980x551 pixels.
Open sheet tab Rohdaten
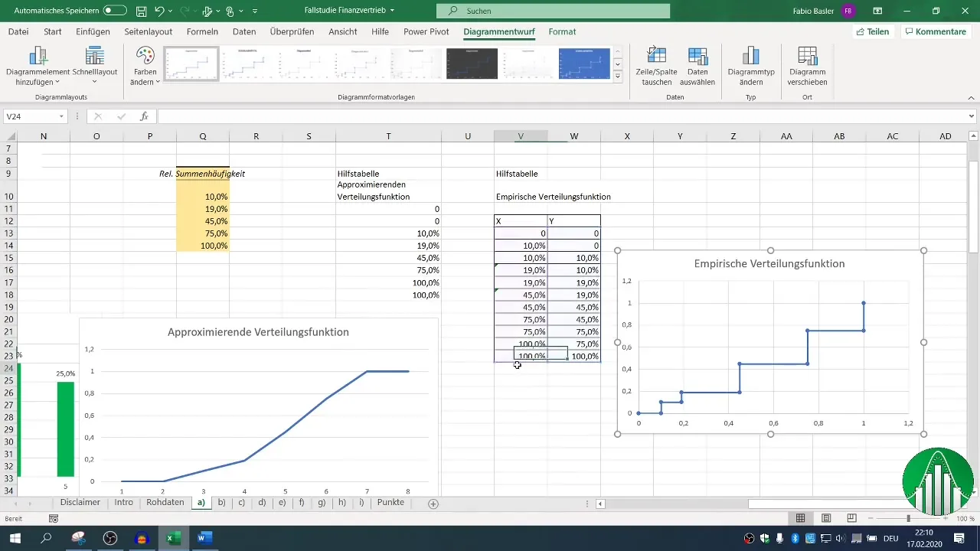[x=165, y=503]
